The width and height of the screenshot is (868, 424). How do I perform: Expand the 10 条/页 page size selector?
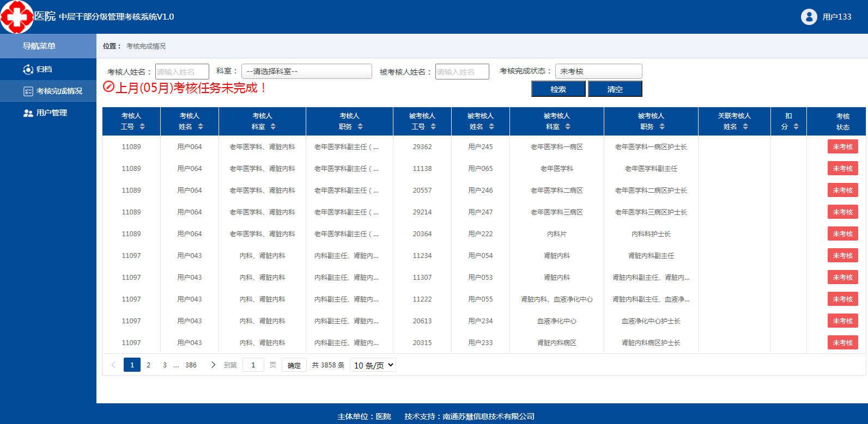[x=373, y=365]
